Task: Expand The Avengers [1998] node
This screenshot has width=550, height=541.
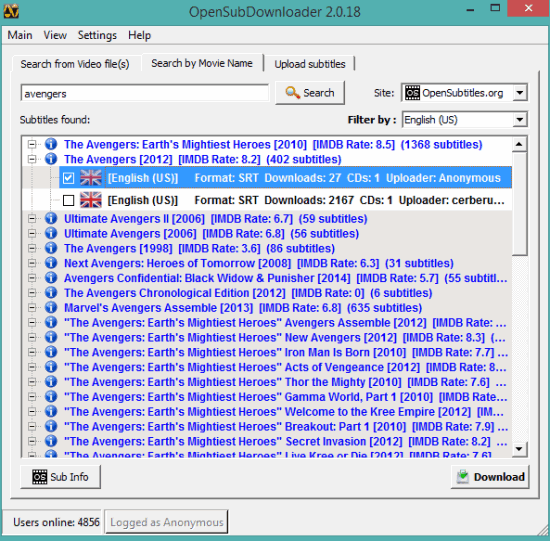Action: 32,248
